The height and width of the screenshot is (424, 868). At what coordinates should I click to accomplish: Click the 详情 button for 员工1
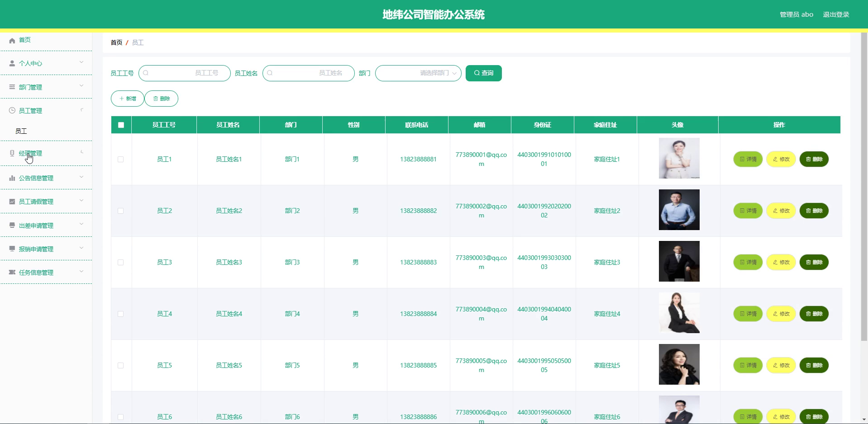point(748,159)
